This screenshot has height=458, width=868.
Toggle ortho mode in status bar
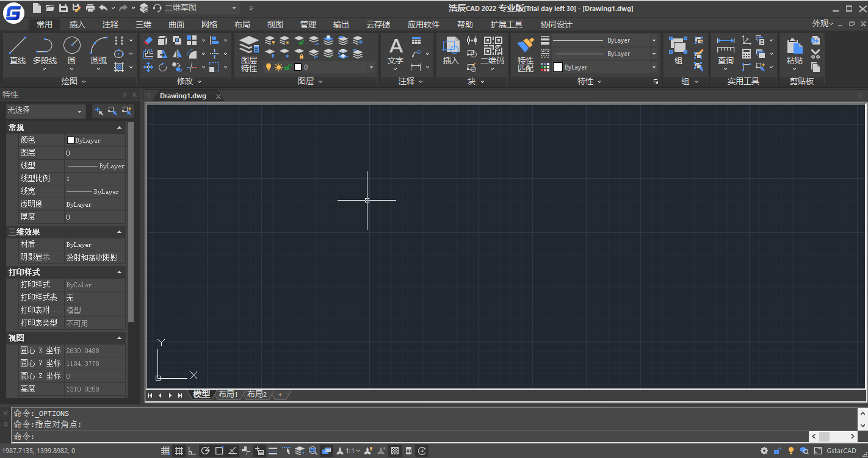point(192,451)
